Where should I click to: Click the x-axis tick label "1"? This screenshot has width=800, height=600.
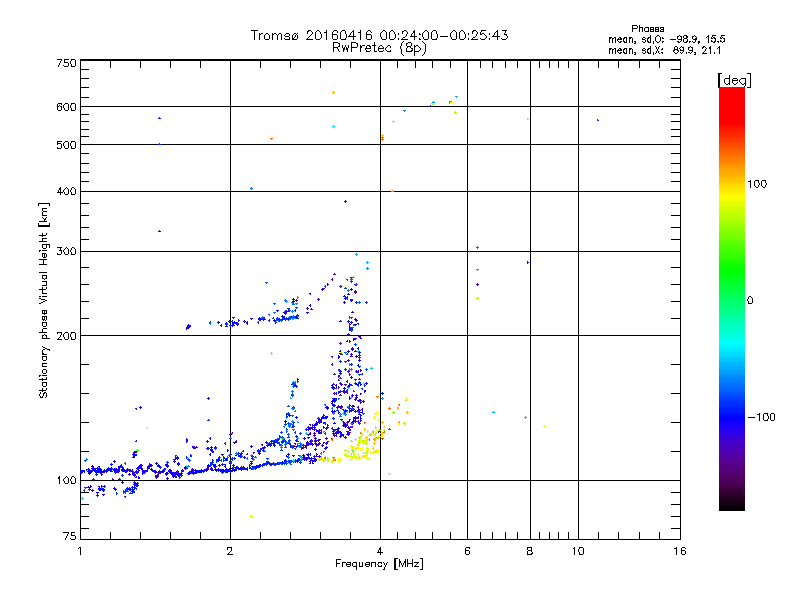click(80, 551)
